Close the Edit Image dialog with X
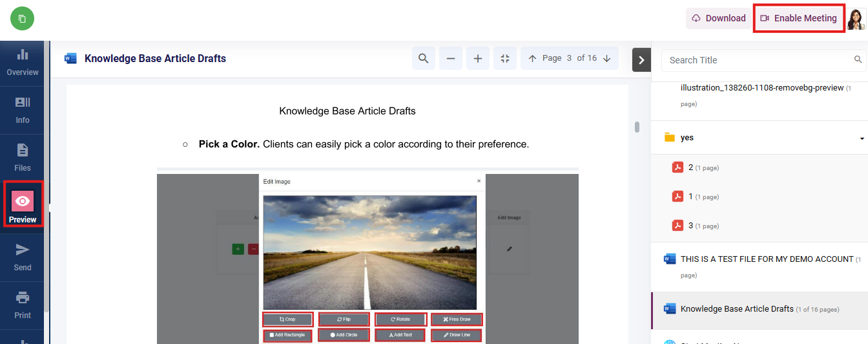Viewport: 868px width, 344px height. 479,181
